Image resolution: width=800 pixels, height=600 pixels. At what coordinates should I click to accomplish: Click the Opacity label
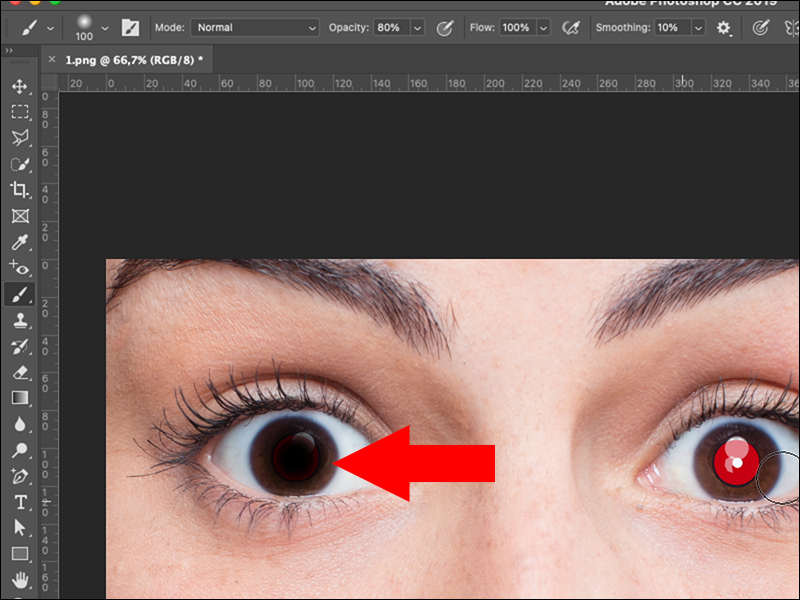point(348,28)
